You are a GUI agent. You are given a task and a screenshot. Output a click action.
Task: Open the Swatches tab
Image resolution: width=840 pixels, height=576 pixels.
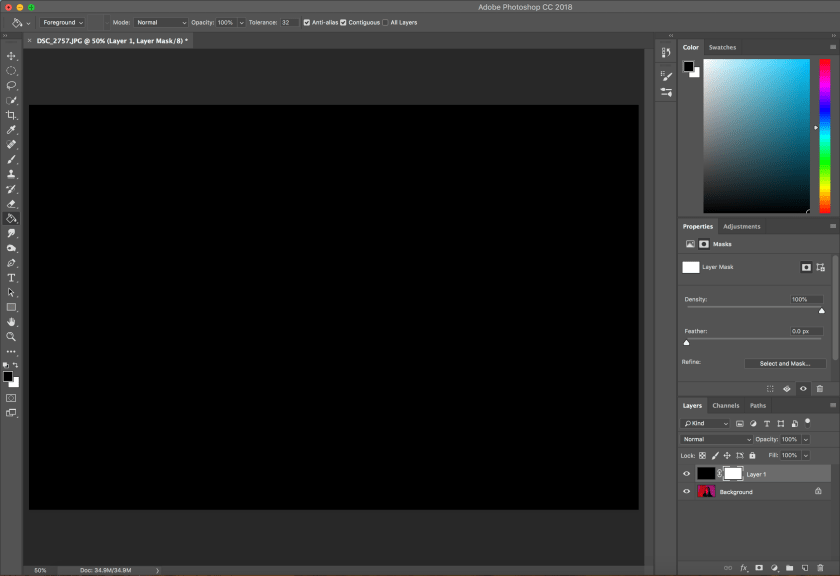[722, 47]
